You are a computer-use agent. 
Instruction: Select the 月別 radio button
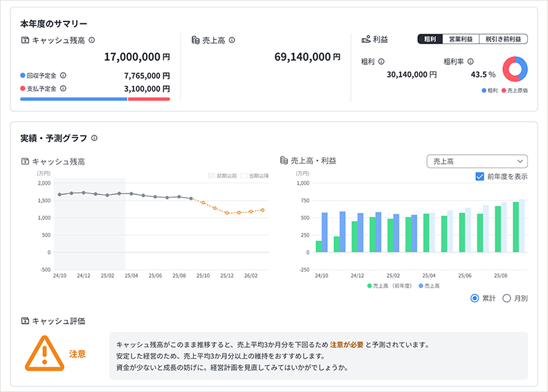click(x=506, y=299)
